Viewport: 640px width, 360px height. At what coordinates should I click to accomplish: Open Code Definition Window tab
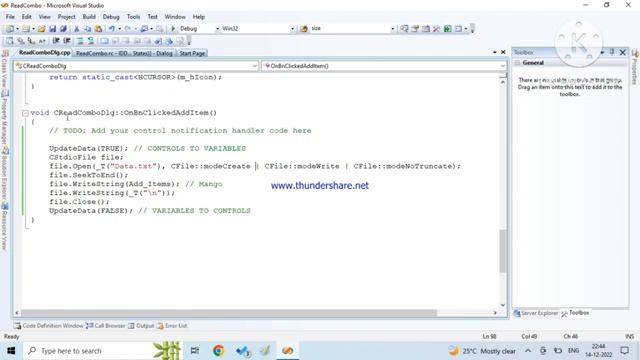click(49, 326)
